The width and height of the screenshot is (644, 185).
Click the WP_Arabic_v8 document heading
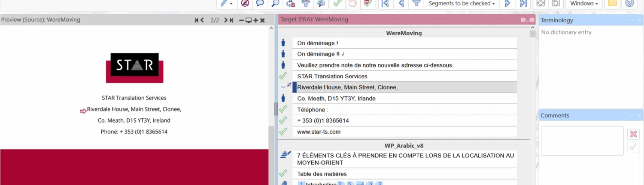(404, 146)
